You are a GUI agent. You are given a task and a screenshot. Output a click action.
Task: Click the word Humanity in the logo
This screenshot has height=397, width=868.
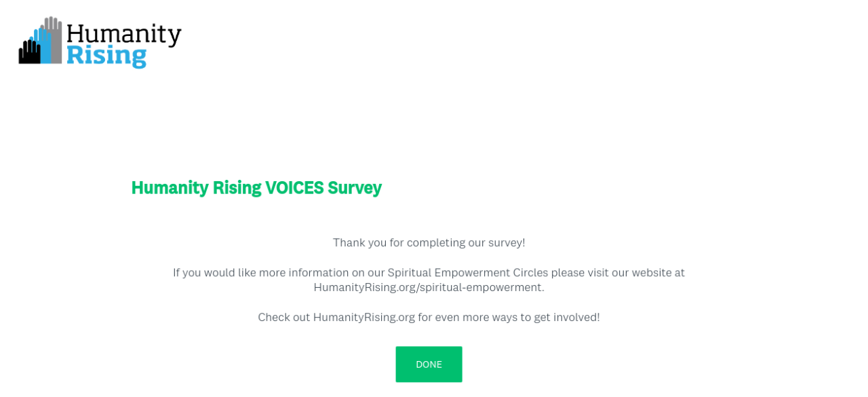tap(123, 34)
